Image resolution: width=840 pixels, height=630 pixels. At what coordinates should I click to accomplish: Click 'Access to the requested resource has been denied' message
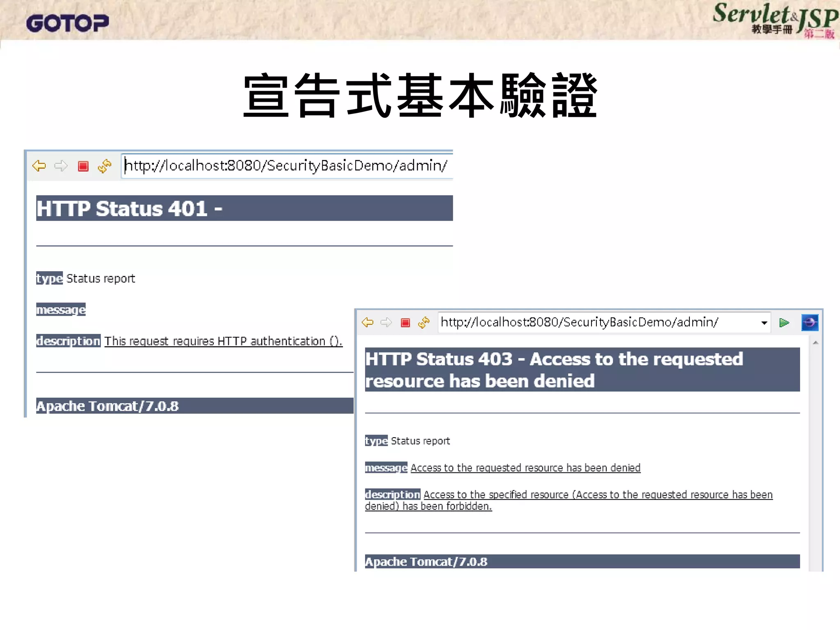pos(525,468)
